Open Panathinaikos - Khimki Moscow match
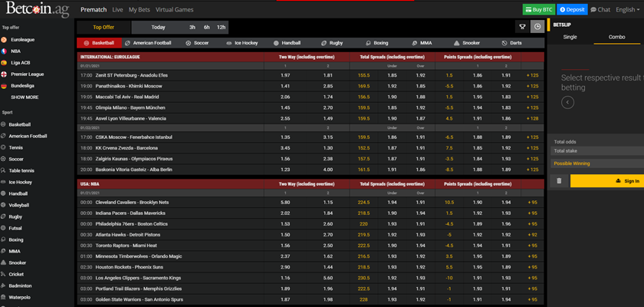The width and height of the screenshot is (644, 307). (129, 86)
